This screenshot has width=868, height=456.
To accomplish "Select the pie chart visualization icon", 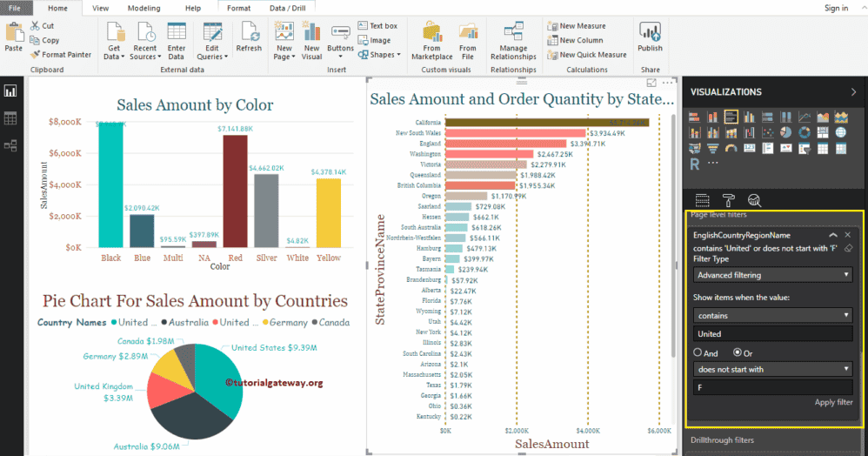I will pos(785,132).
